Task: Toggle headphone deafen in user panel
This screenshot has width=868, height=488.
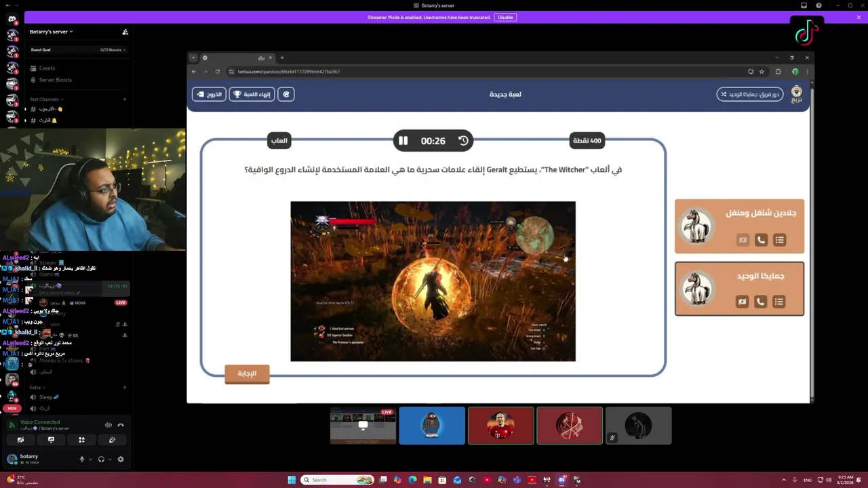Action: 101,460
